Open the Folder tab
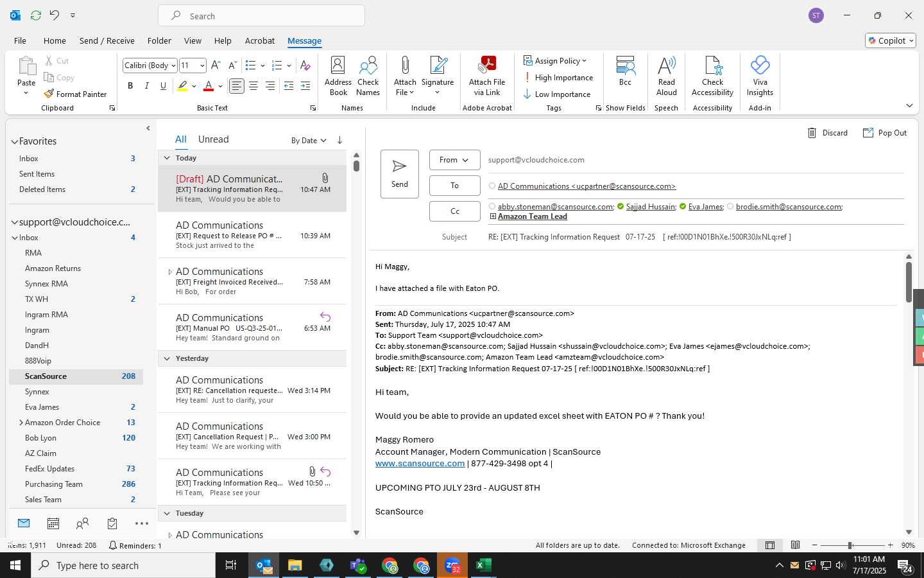Viewport: 924px width, 578px height. (x=159, y=40)
